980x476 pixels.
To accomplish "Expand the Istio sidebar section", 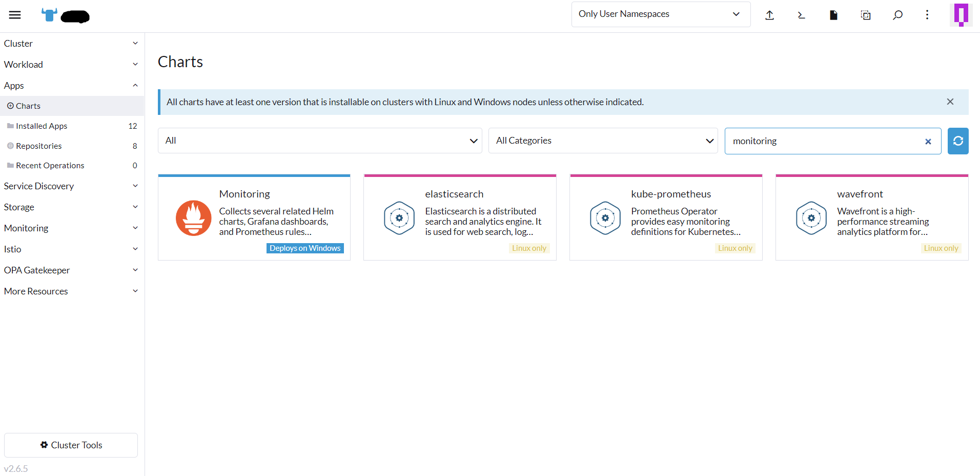I will (72, 249).
